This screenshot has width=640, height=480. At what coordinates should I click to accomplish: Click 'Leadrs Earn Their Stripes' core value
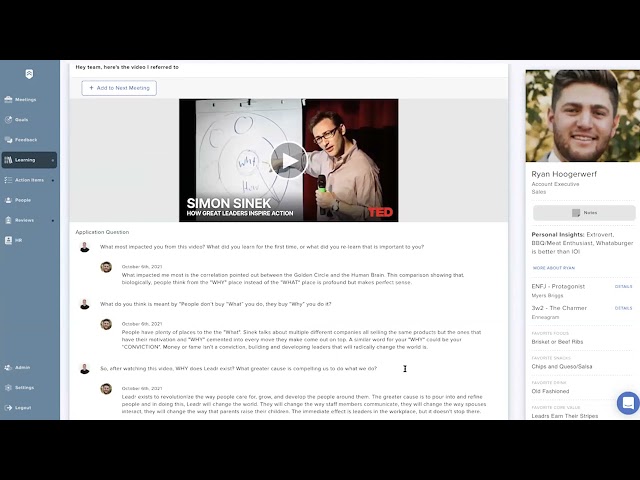(564, 416)
